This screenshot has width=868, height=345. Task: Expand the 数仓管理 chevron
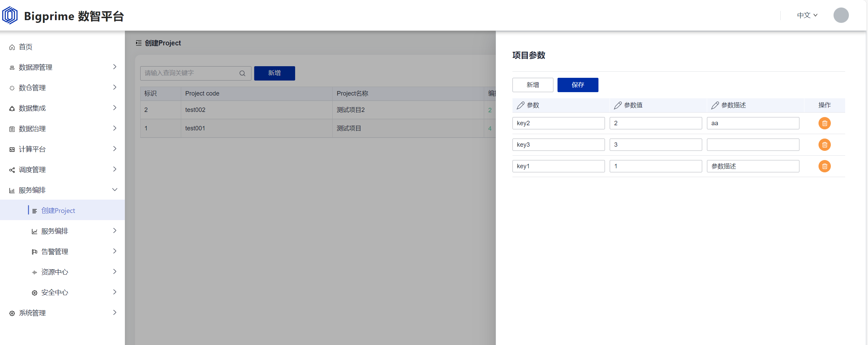coord(115,87)
